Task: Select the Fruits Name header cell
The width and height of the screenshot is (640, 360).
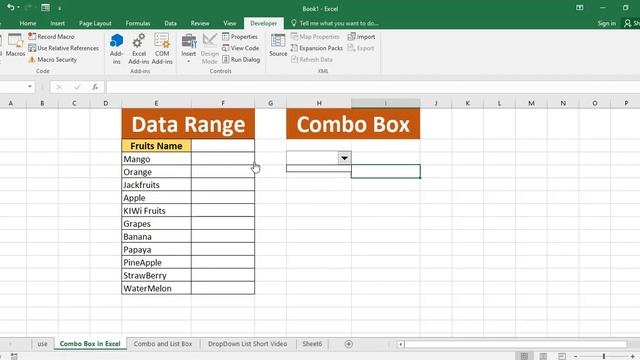Action: pyautogui.click(x=156, y=146)
